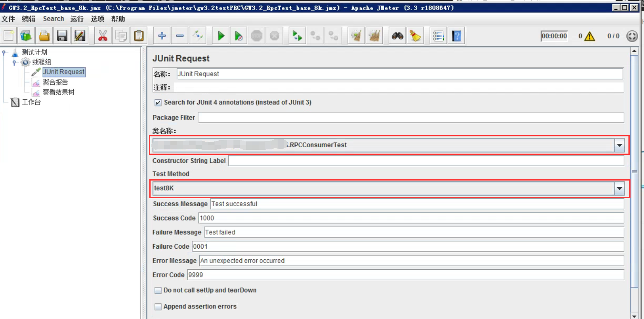
Task: Uncheck Search for JUnit 4 annotations
Action: point(158,103)
